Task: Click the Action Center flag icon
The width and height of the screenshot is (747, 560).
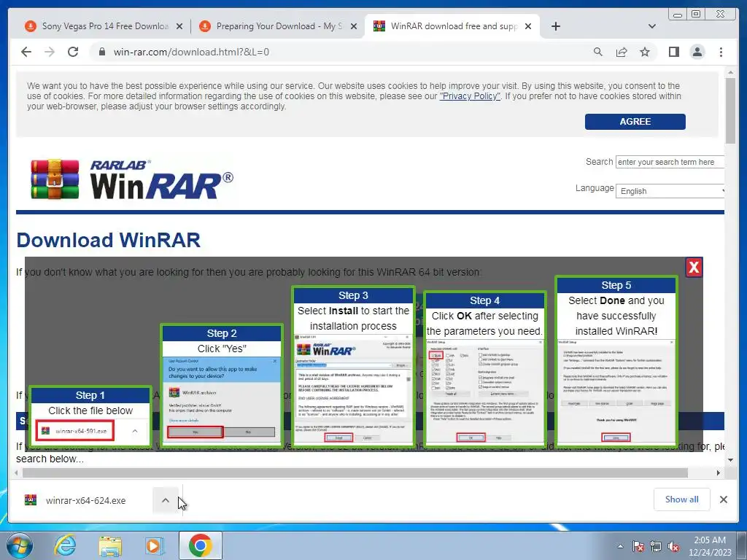Action: point(638,546)
